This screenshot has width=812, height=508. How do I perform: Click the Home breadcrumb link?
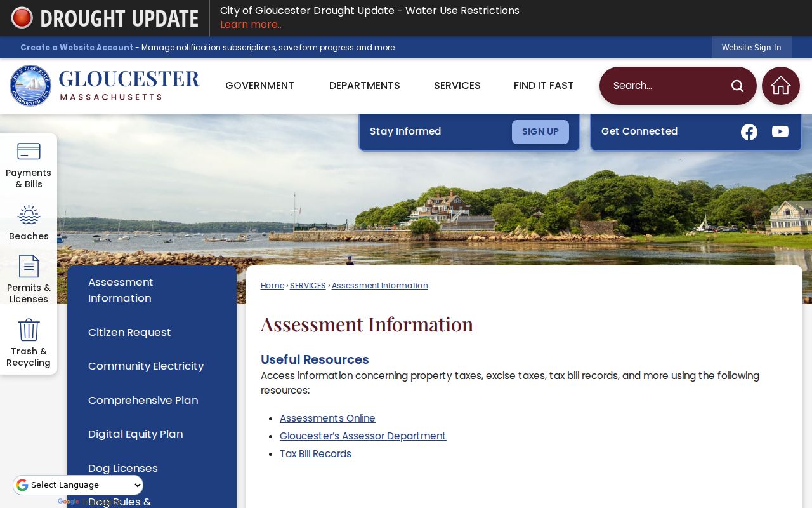point(272,286)
